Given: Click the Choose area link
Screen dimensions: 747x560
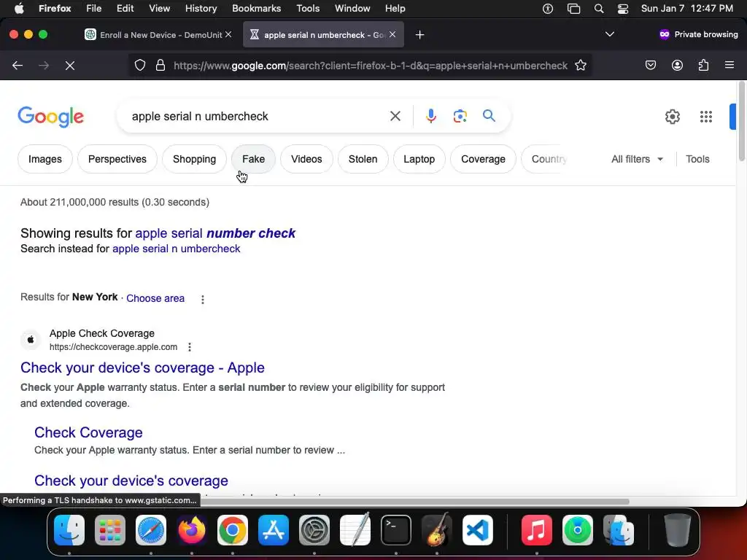Looking at the screenshot, I should tap(155, 298).
